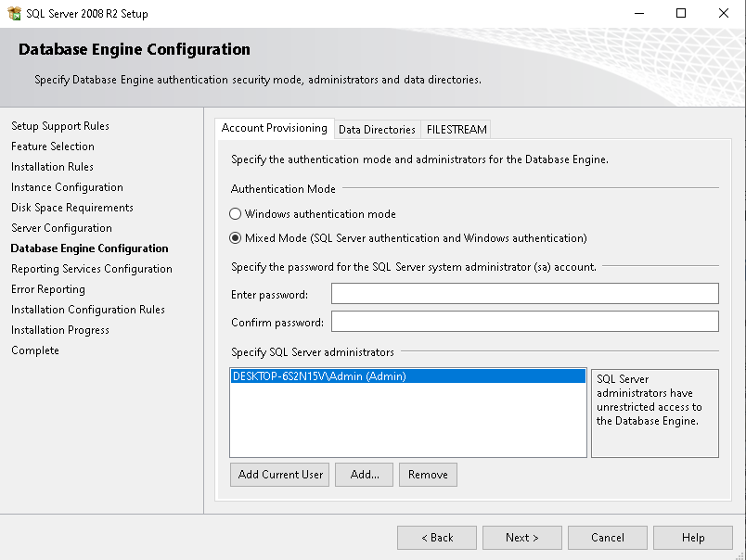Click Installation Rules step in sidebar
The width and height of the screenshot is (746, 560).
pyautogui.click(x=52, y=167)
